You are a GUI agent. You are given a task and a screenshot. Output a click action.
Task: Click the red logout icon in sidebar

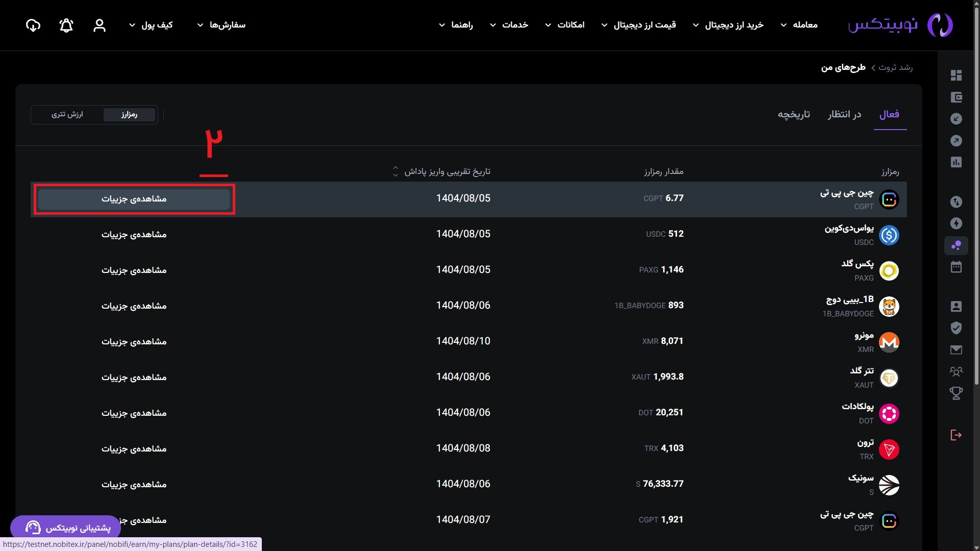(956, 435)
